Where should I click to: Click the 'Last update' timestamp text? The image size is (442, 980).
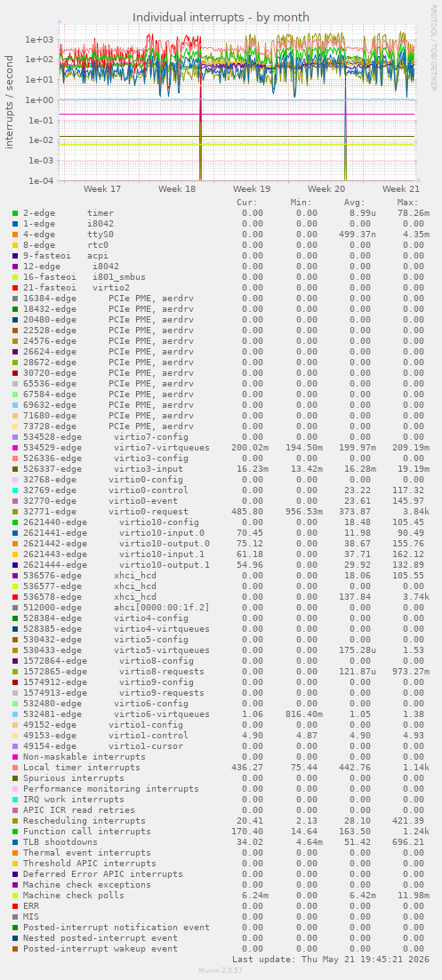tap(330, 959)
